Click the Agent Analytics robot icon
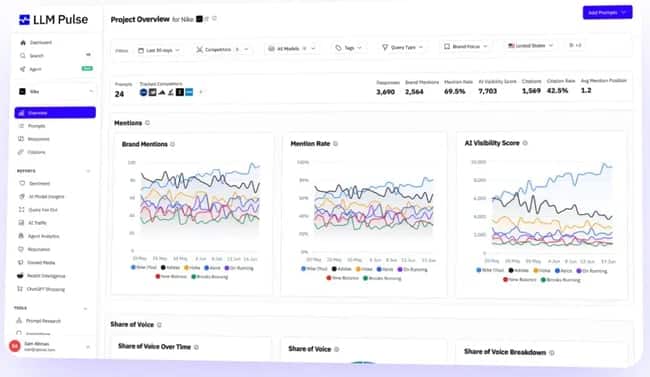This screenshot has width=650, height=377. point(21,236)
